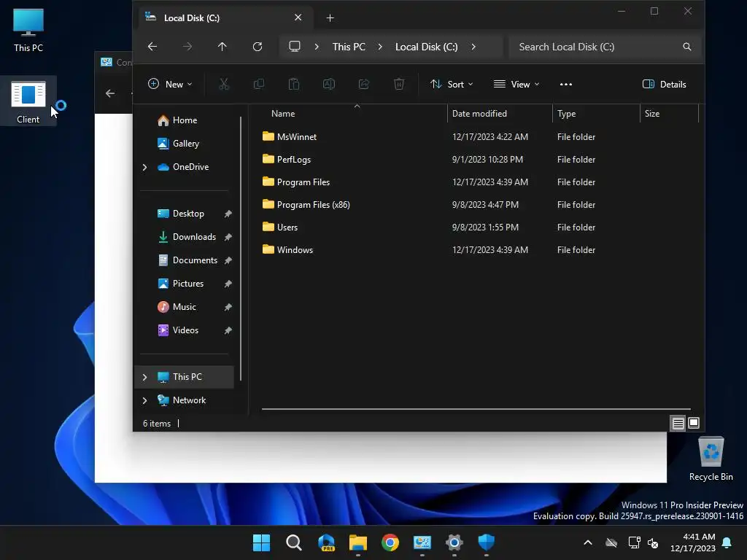Click the horizontal scrollbar in file list
The image size is (747, 560).
476,409
